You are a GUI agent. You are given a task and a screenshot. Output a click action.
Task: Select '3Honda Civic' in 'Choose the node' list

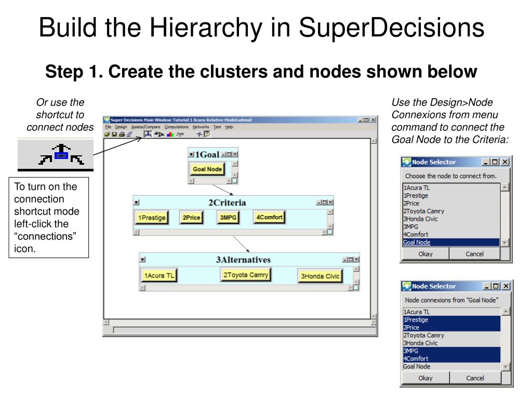[451, 219]
